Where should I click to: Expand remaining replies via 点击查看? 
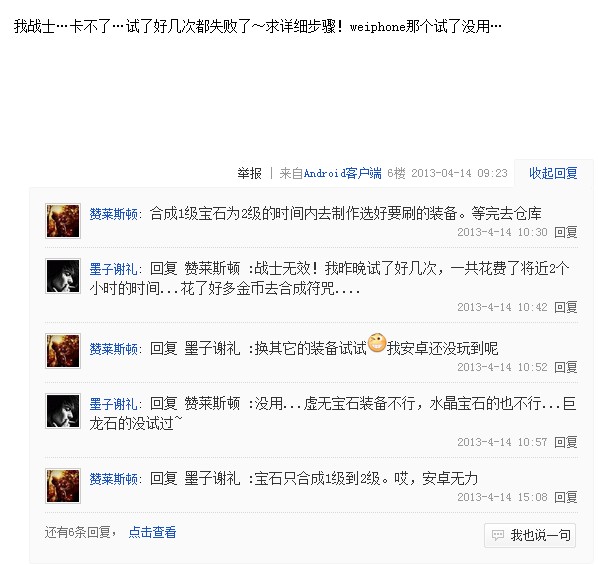(153, 532)
